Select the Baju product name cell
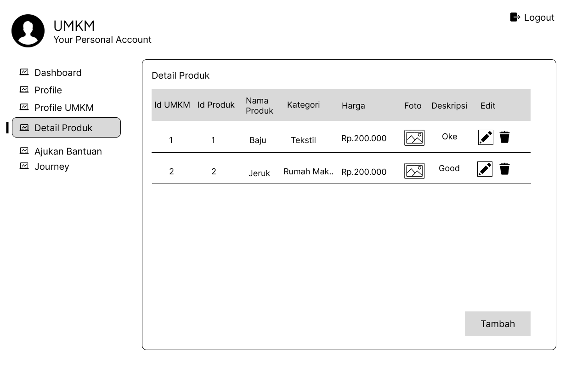588x368 pixels. pyautogui.click(x=258, y=140)
